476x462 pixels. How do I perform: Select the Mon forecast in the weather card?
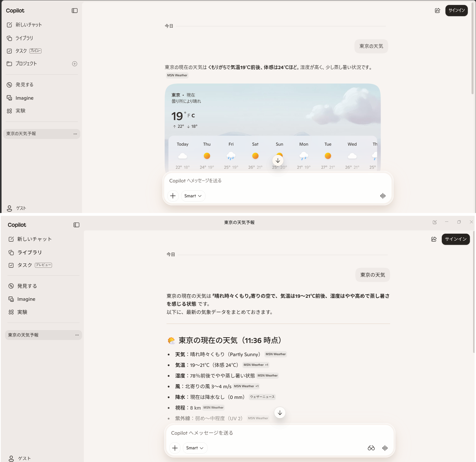click(303, 156)
